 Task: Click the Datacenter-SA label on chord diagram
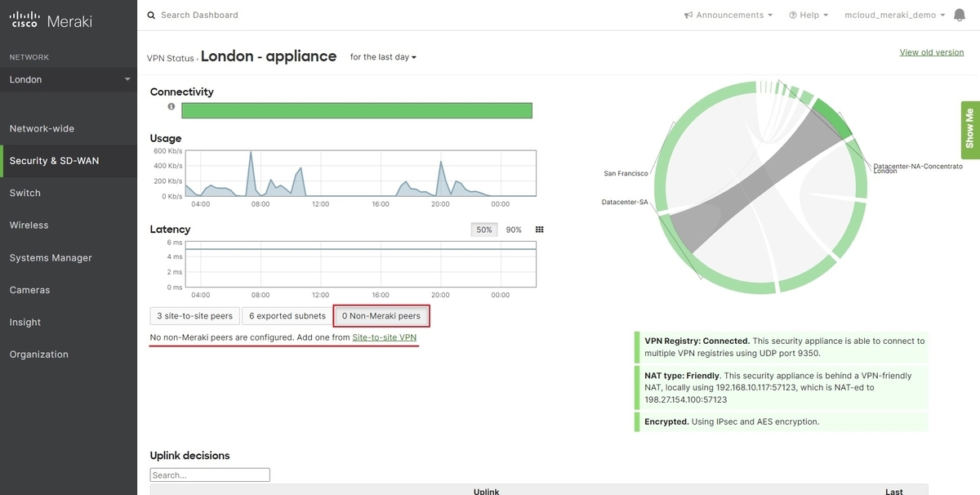click(x=625, y=202)
